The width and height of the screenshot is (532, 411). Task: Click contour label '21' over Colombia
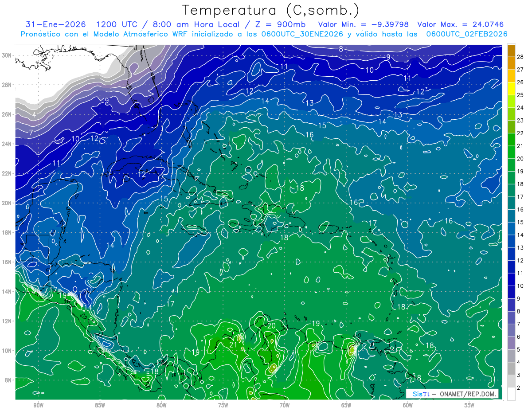point(234,344)
